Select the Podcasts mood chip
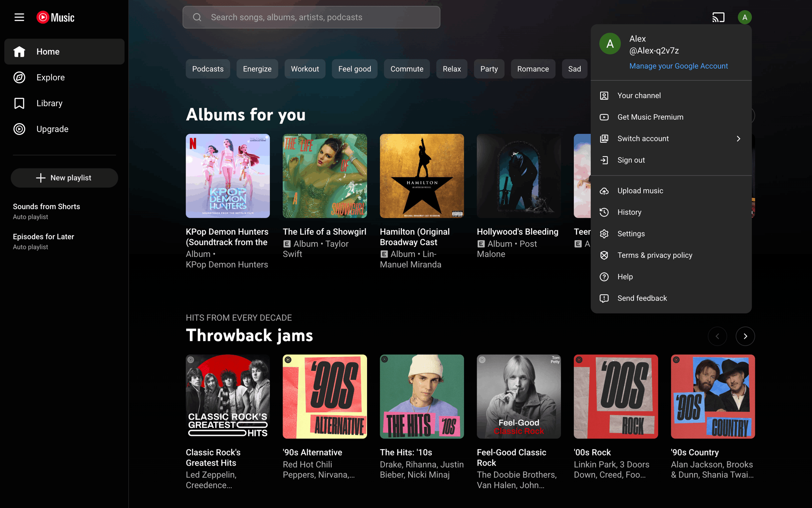Image resolution: width=812 pixels, height=508 pixels. pyautogui.click(x=208, y=69)
